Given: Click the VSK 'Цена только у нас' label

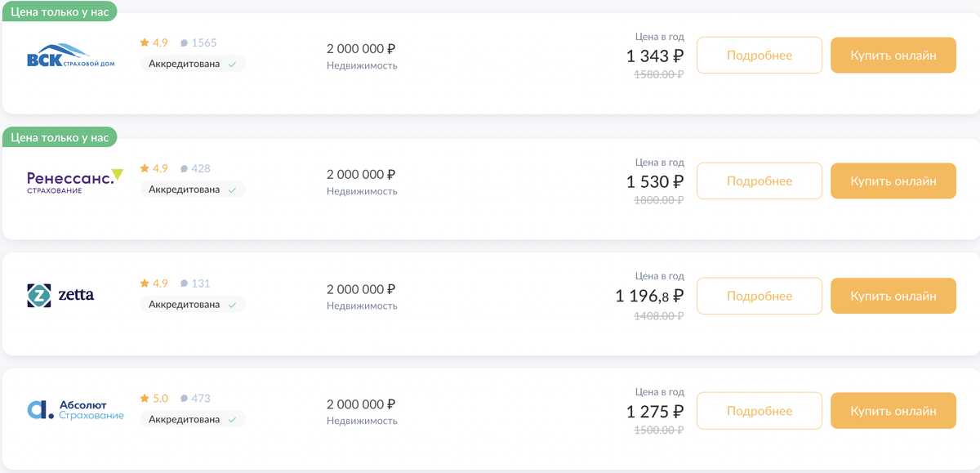Looking at the screenshot, I should point(60,12).
